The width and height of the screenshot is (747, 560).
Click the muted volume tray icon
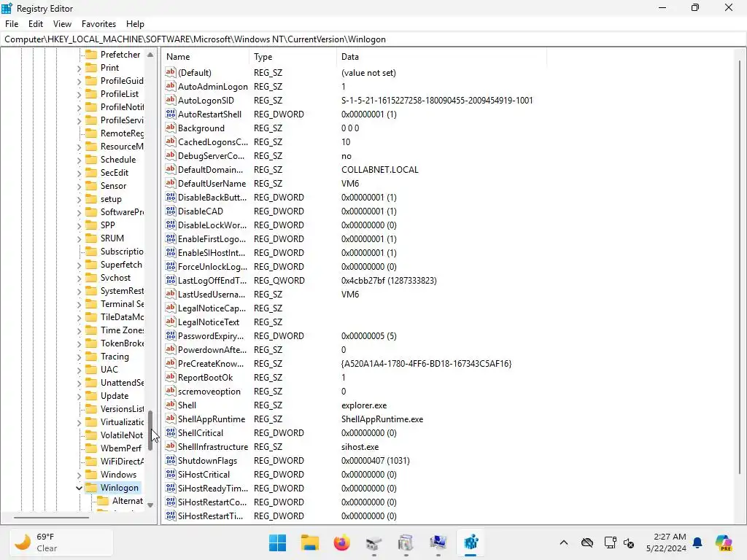(629, 542)
